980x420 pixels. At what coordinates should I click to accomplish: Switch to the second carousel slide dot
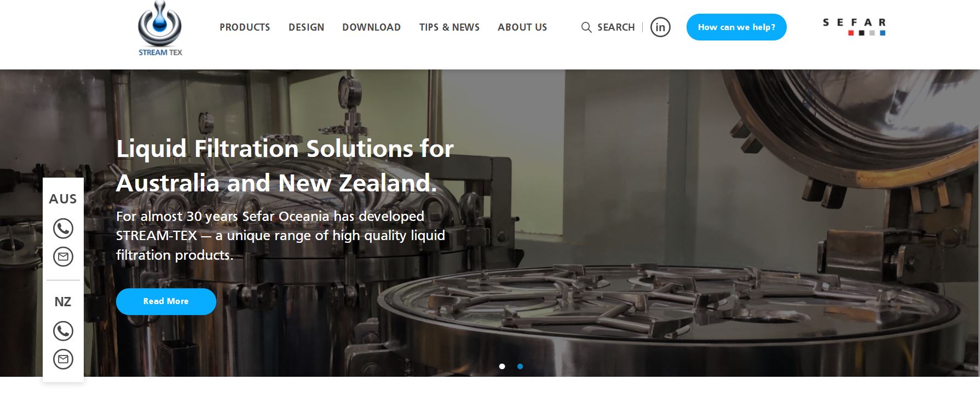coord(520,366)
